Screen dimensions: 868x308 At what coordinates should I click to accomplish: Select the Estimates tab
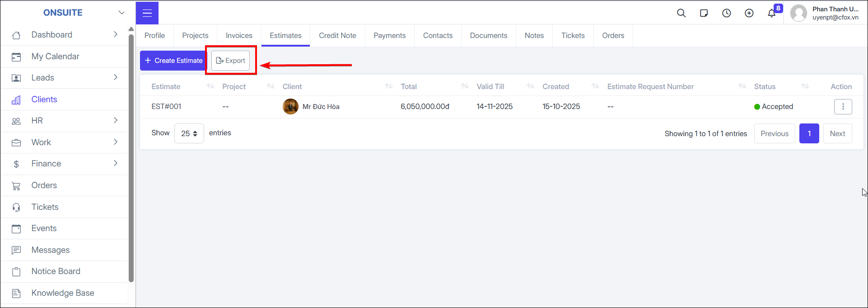285,35
